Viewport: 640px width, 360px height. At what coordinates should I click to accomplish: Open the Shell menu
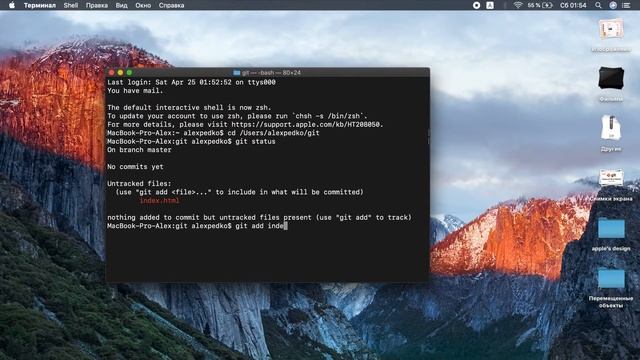pyautogui.click(x=71, y=5)
